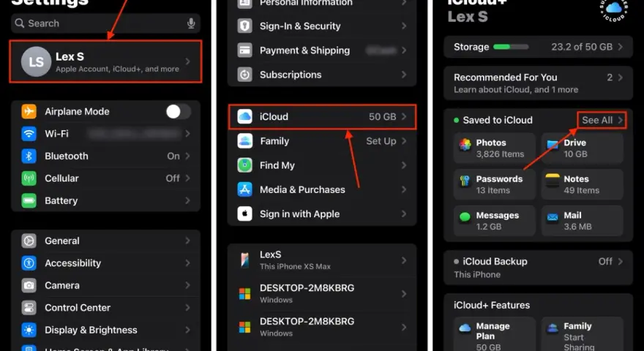Open the Bluetooth icon

pos(29,156)
